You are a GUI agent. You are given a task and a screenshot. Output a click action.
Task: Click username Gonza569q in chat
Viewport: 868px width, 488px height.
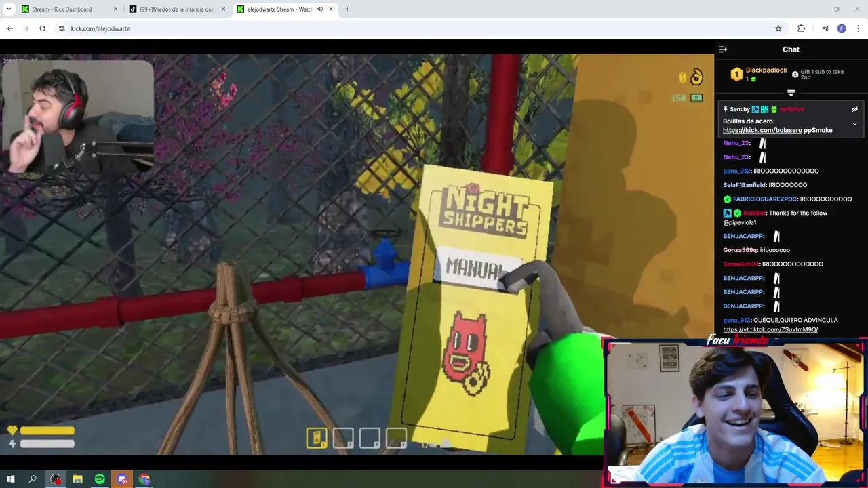click(x=740, y=250)
